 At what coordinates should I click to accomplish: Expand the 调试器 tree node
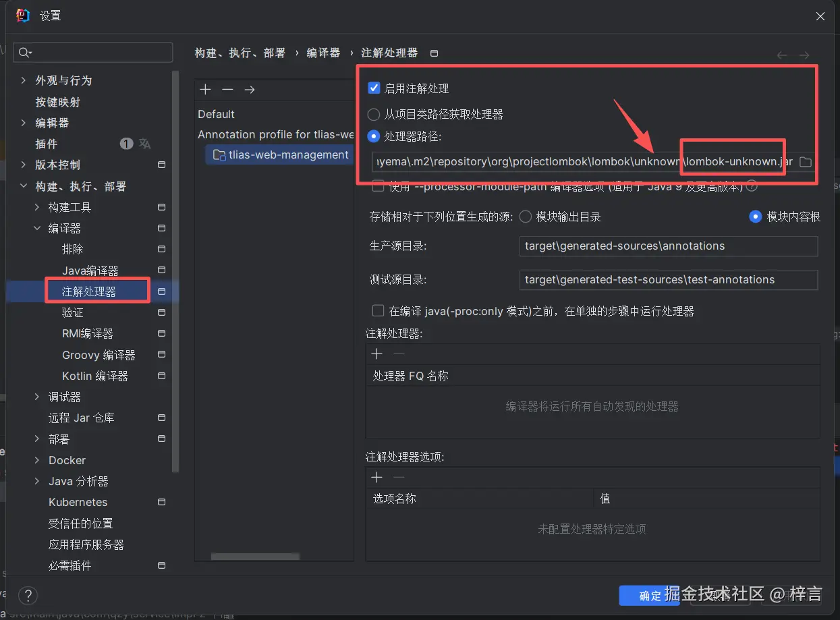(x=37, y=397)
